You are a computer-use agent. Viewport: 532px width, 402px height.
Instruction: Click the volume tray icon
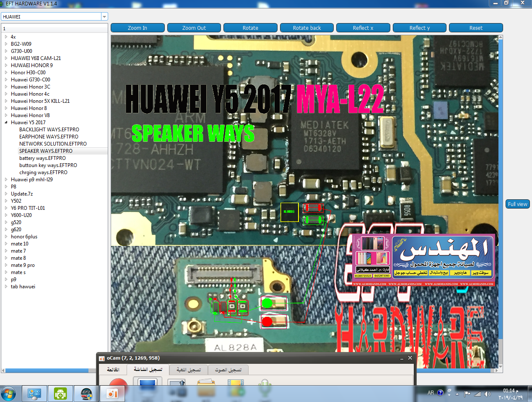pos(487,394)
